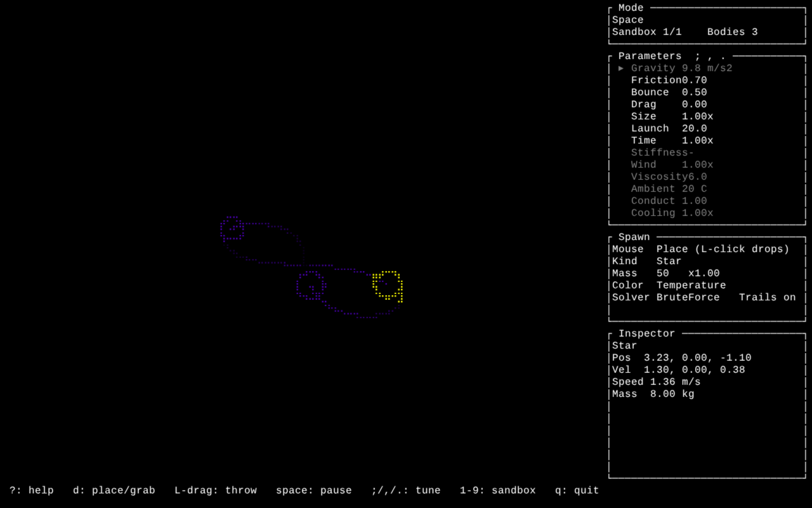This screenshot has height=508, width=812.
Task: Click the Parameters panel title
Action: pyautogui.click(x=650, y=56)
